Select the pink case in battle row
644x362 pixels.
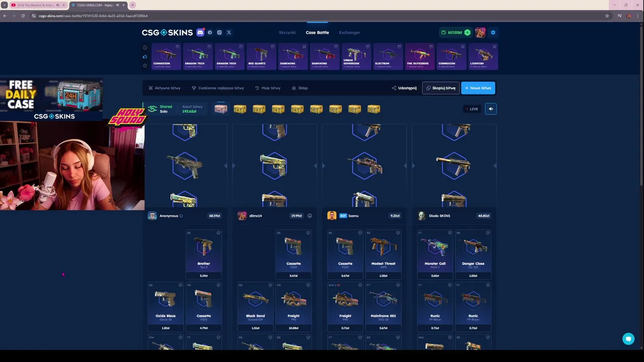tap(221, 109)
